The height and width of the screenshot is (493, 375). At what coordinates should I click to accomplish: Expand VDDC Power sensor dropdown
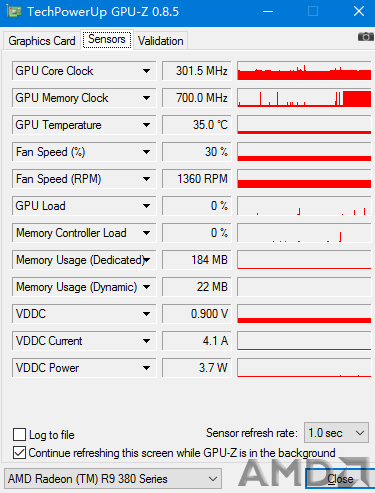click(146, 368)
